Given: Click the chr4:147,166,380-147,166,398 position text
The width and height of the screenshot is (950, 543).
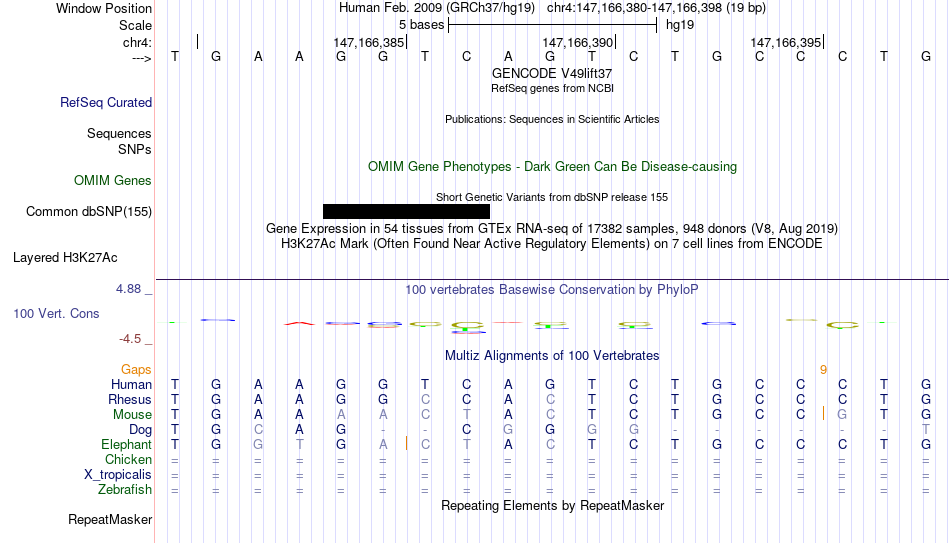Looking at the screenshot, I should point(656,8).
